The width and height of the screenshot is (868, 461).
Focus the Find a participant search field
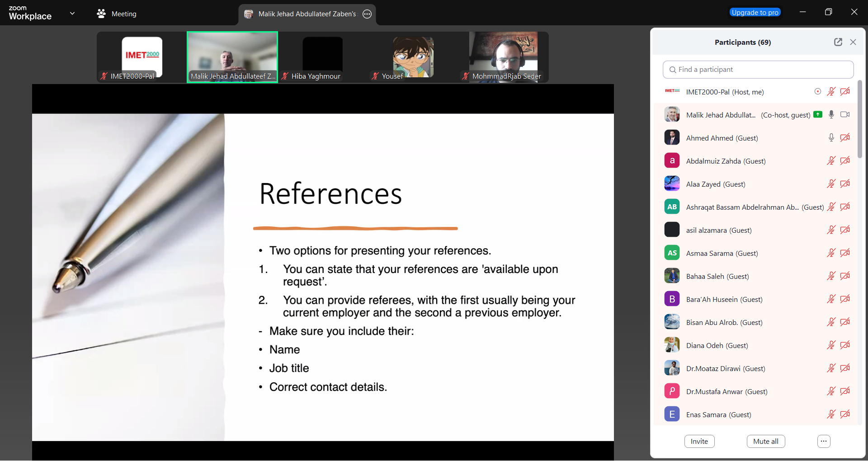point(758,70)
